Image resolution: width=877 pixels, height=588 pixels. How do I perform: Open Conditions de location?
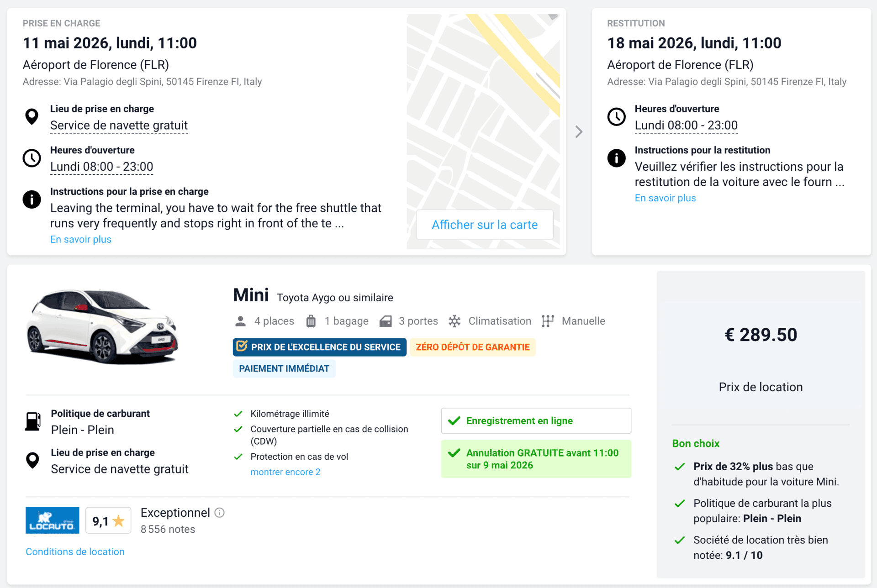[x=75, y=551]
